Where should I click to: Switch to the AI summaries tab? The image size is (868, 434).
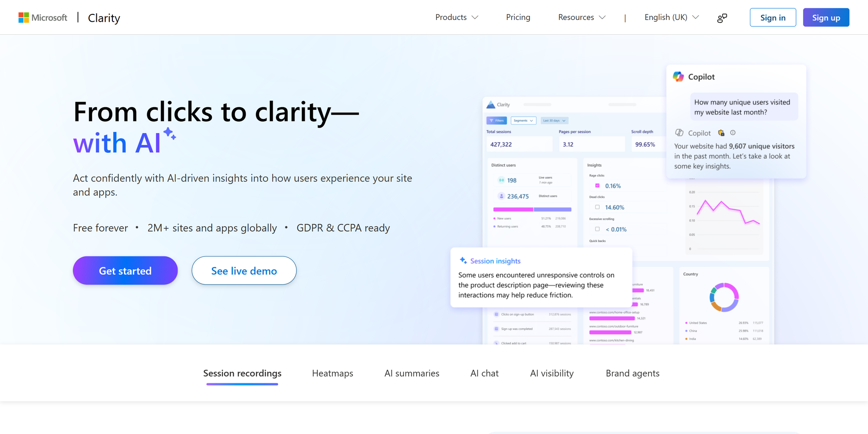pyautogui.click(x=412, y=373)
